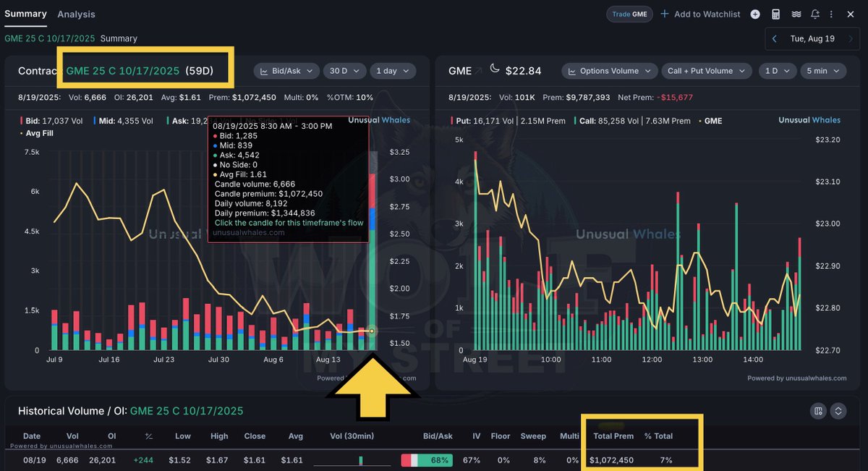The width and height of the screenshot is (868, 471).
Task: Open the 1 D range dropdown
Action: coord(777,71)
